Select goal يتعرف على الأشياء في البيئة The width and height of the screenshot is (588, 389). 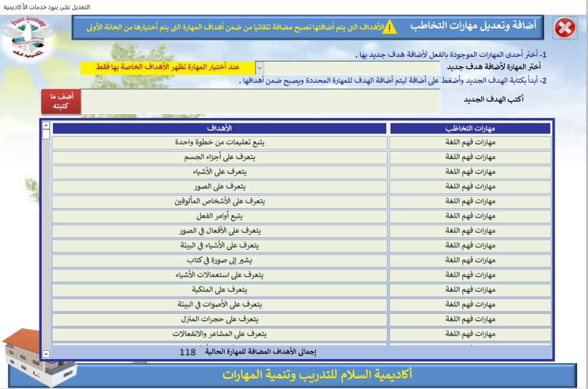click(x=219, y=246)
